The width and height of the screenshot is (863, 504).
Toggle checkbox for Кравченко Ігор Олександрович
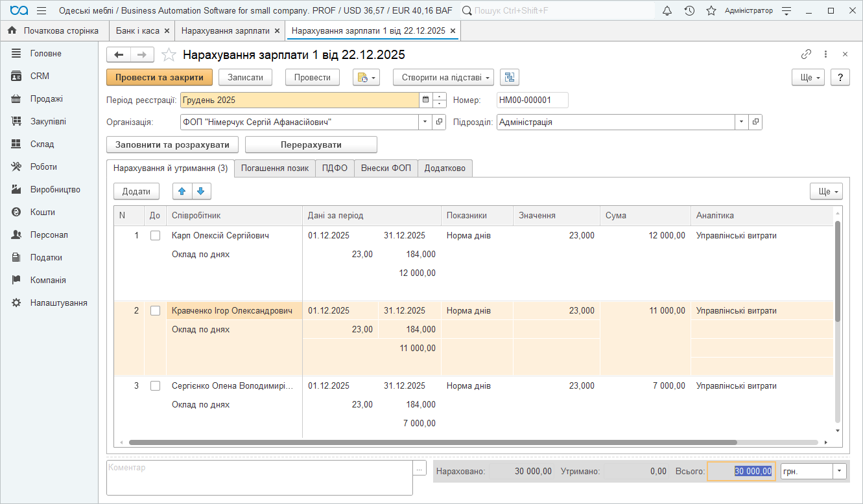point(155,311)
